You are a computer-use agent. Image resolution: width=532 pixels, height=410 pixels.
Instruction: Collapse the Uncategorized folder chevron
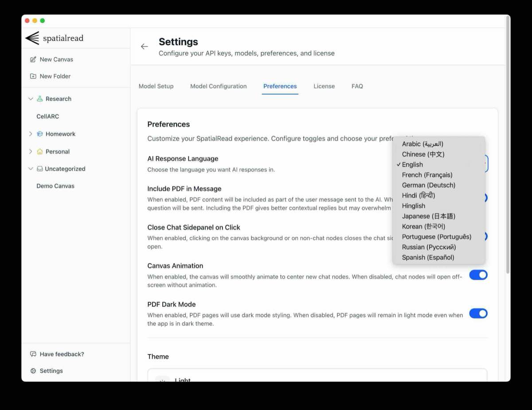(31, 169)
